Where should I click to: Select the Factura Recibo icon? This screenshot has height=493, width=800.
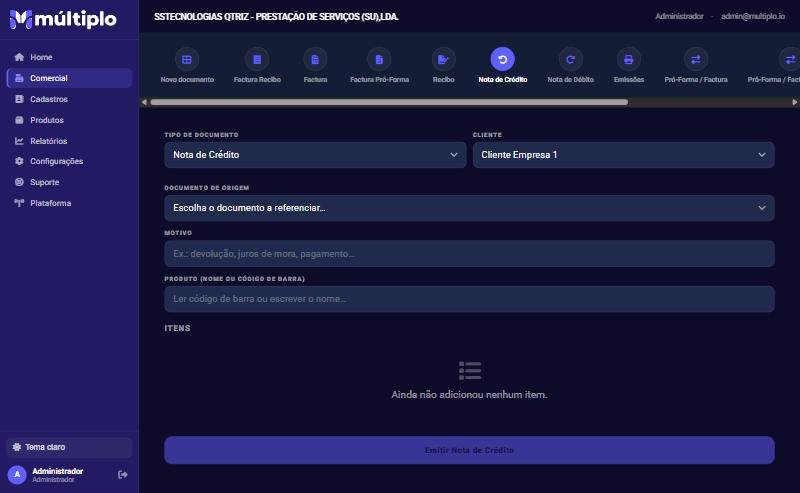257,60
